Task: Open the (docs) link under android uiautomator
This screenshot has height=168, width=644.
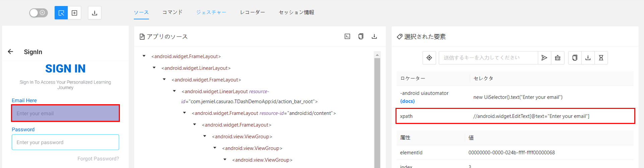Action: coord(407,101)
